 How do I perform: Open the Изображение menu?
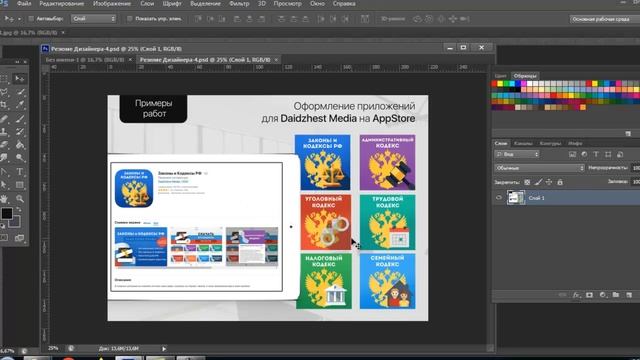coord(112,4)
